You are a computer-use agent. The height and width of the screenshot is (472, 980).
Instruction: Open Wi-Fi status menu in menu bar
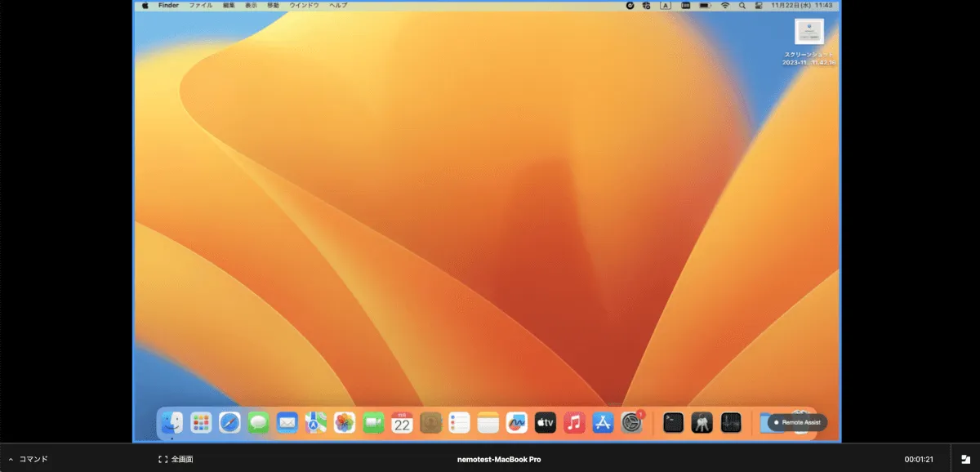click(x=724, y=5)
